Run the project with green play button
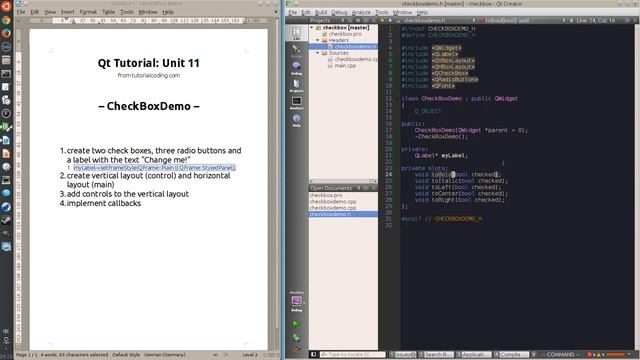 [x=296, y=324]
